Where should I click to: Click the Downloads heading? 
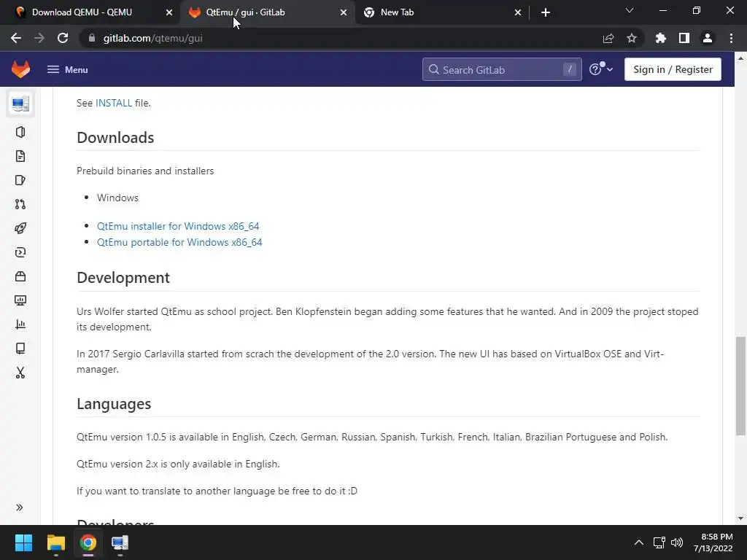click(x=115, y=138)
